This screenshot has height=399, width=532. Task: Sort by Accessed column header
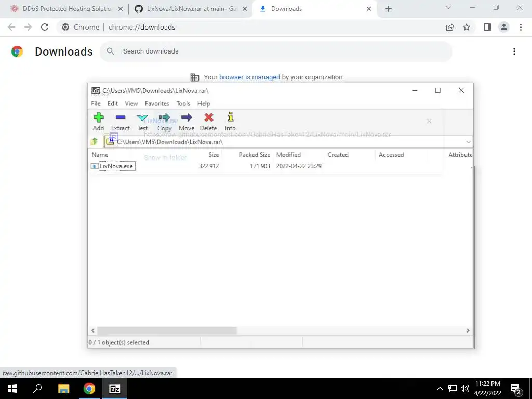point(391,155)
